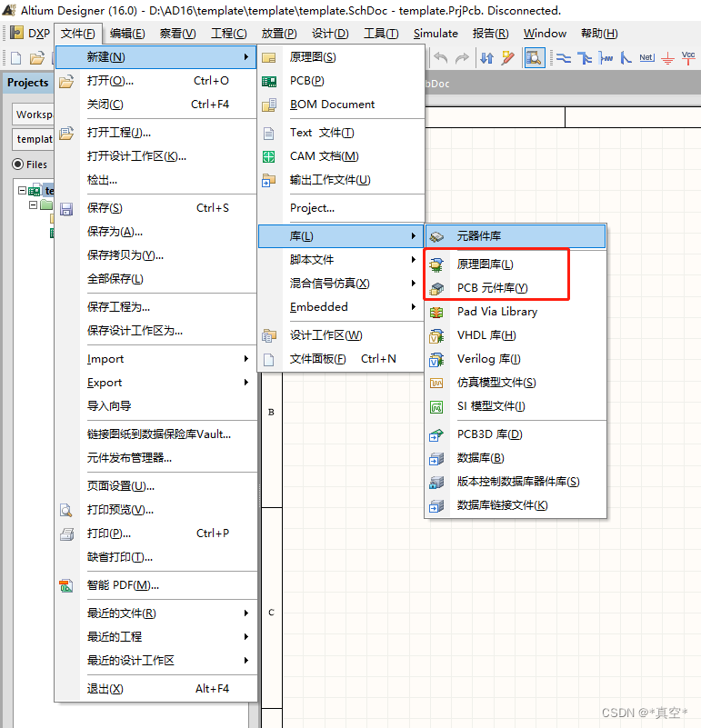Click the DXP button
The width and height of the screenshot is (701, 728).
pos(30,34)
